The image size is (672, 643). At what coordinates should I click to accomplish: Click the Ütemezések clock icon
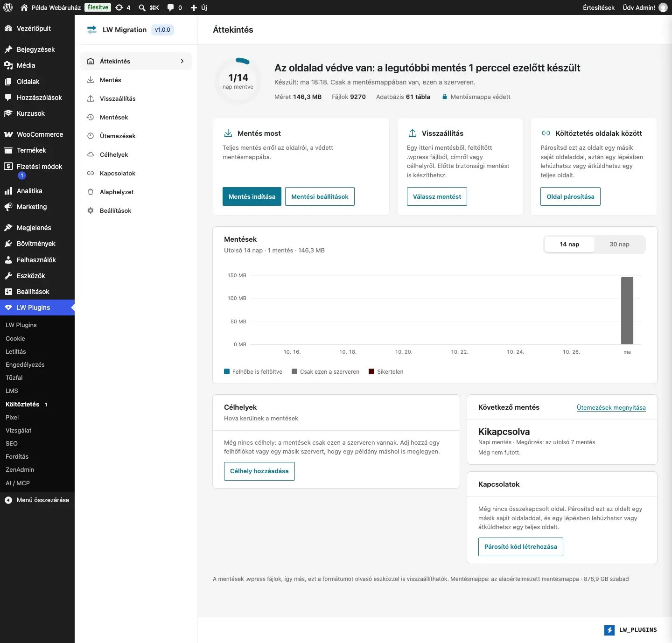(x=91, y=136)
